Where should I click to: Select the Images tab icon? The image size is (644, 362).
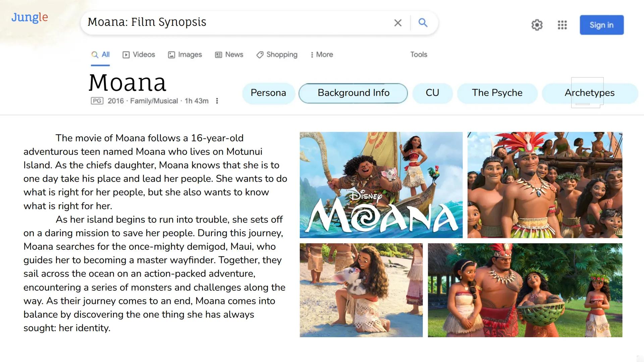pyautogui.click(x=172, y=54)
